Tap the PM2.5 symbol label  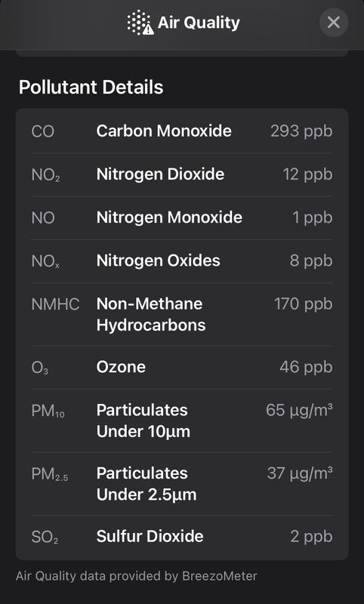tap(50, 474)
